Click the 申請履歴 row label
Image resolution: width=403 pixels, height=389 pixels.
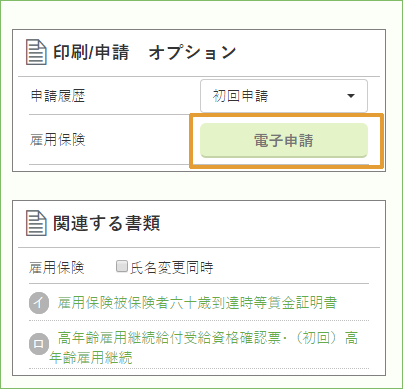tap(58, 96)
